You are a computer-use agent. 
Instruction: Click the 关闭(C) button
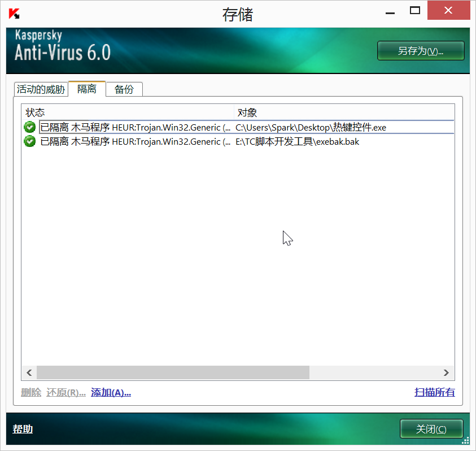[431, 429]
